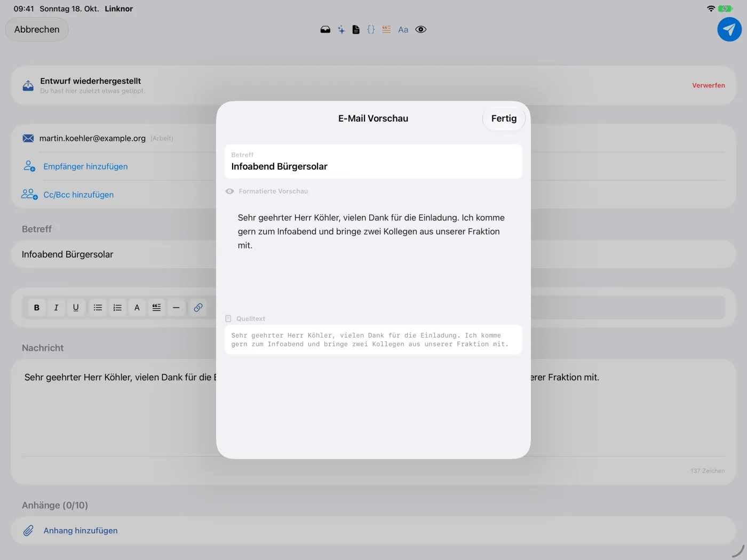Insert a numbered list
This screenshot has height=560, width=747.
[117, 308]
